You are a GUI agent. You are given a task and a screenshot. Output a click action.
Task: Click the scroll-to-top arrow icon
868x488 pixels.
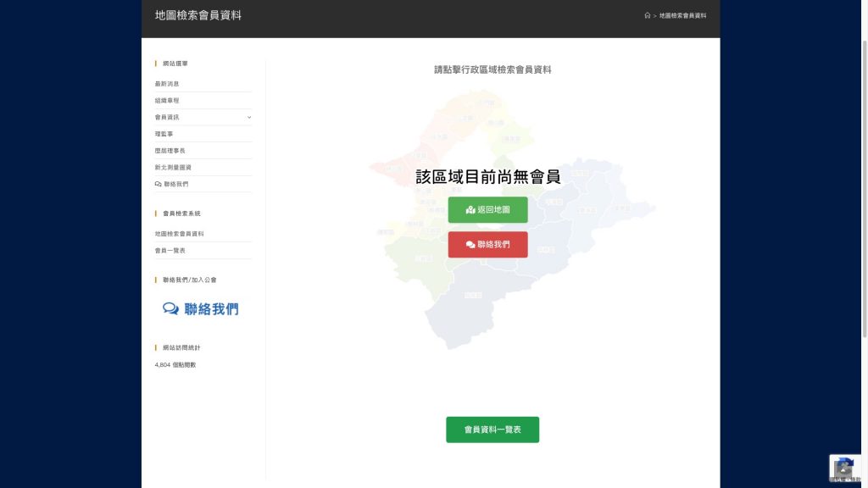843,470
